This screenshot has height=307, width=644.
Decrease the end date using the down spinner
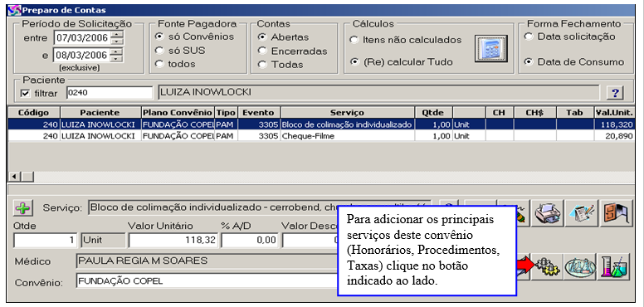pyautogui.click(x=117, y=58)
